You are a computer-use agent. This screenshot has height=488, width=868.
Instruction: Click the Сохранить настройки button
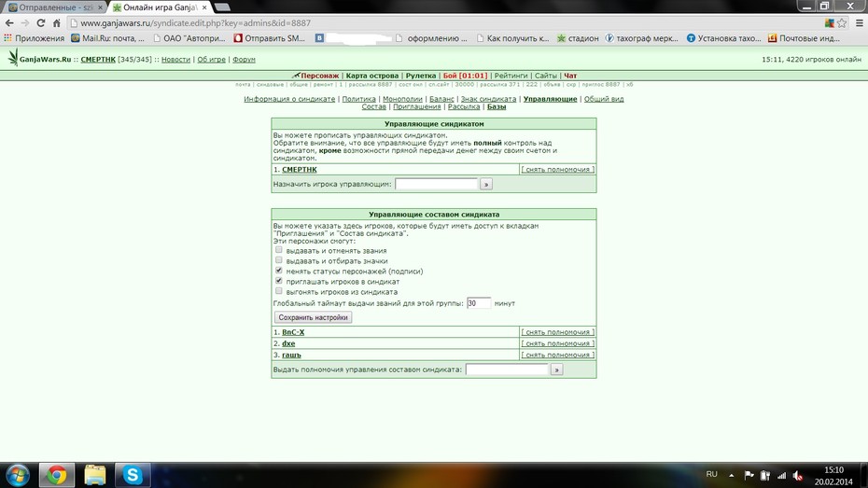tap(313, 317)
